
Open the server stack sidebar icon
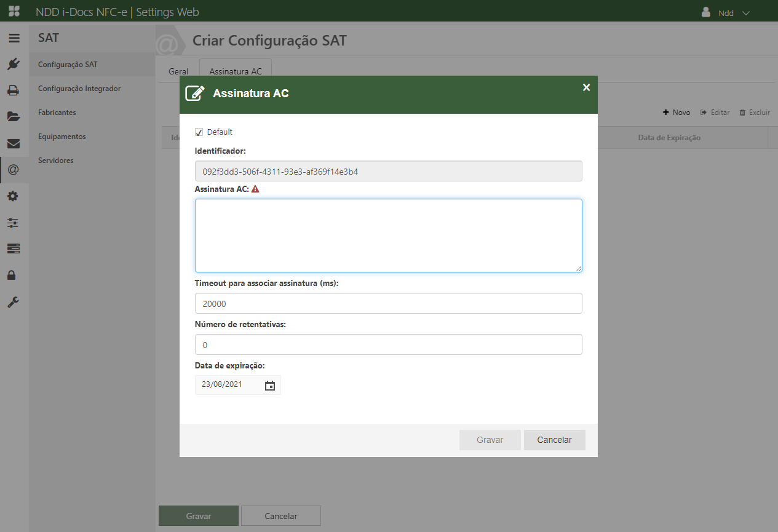(x=14, y=248)
